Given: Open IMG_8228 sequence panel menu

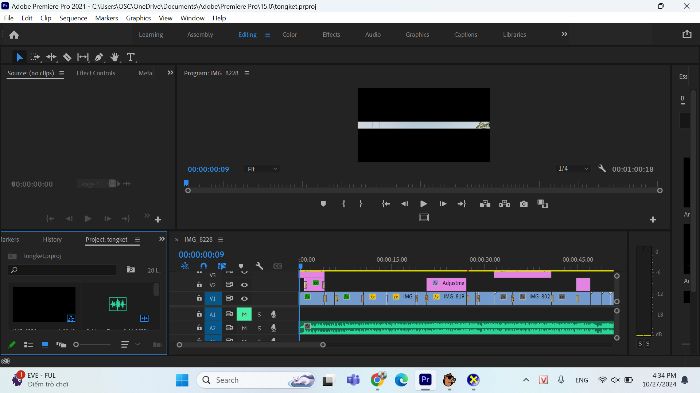Looking at the screenshot, I should [x=221, y=240].
